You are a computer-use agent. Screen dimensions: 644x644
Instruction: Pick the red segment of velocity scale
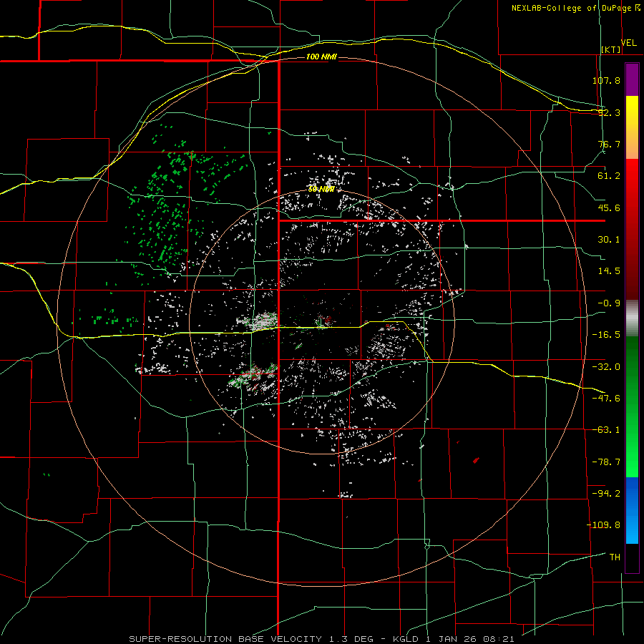[x=632, y=229]
